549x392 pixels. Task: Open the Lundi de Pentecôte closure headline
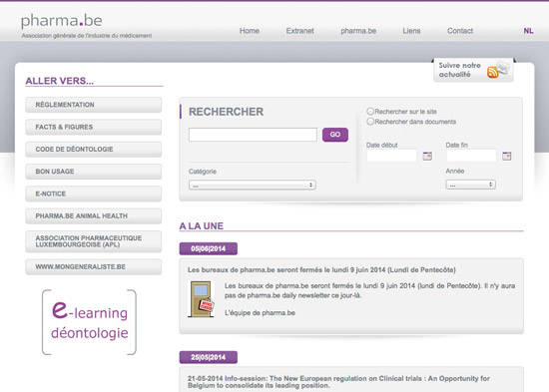(x=321, y=270)
